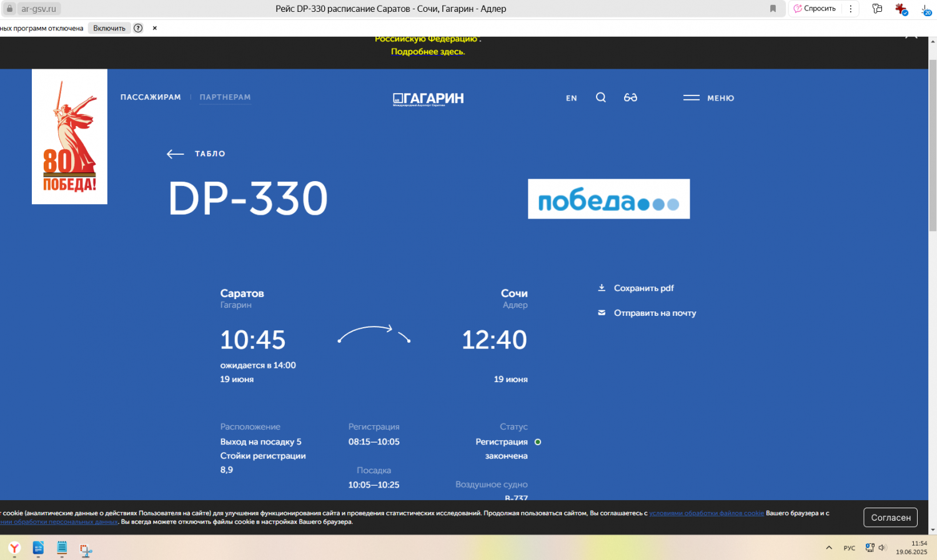This screenshot has width=937, height=560.
Task: Click the boarding time 10:05—10:25
Action: (374, 484)
